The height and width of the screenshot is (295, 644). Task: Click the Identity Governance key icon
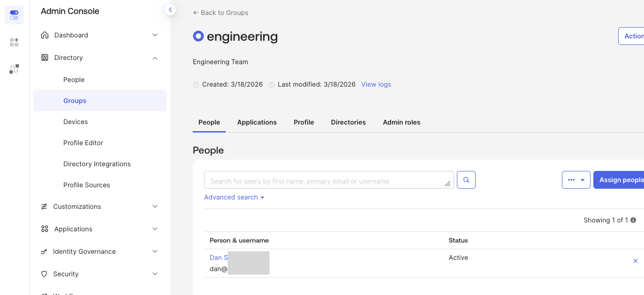pyautogui.click(x=45, y=251)
